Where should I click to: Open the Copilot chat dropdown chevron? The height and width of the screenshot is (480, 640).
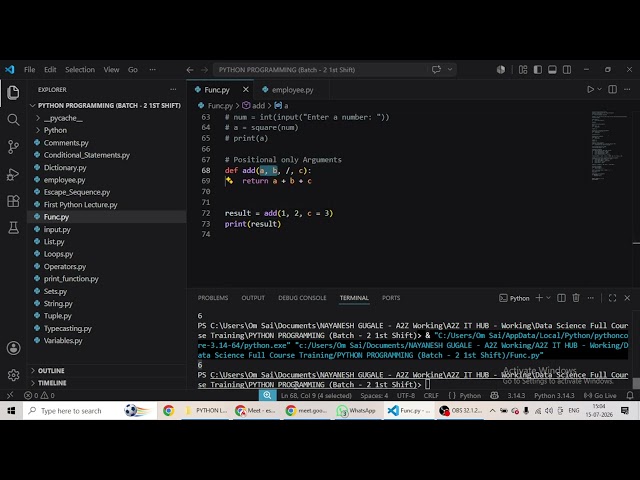450,69
